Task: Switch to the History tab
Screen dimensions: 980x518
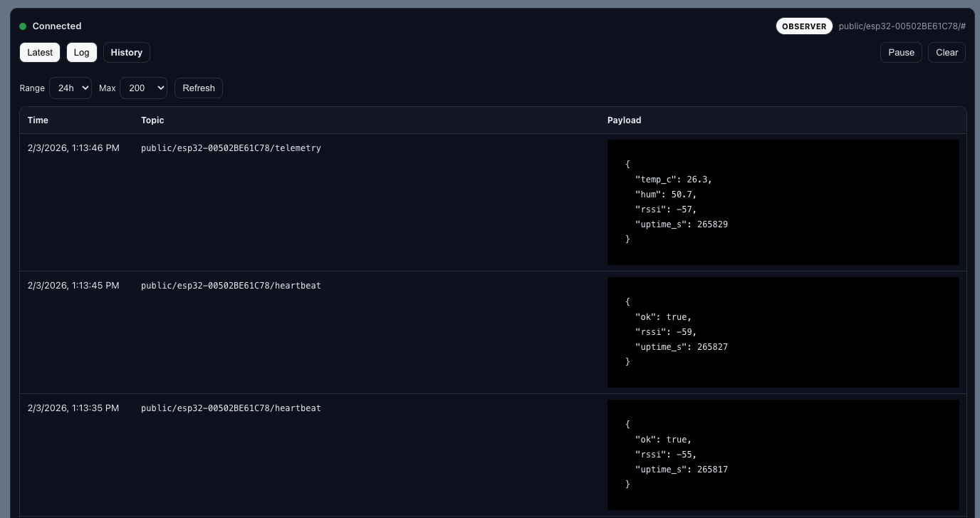Action: click(x=127, y=53)
